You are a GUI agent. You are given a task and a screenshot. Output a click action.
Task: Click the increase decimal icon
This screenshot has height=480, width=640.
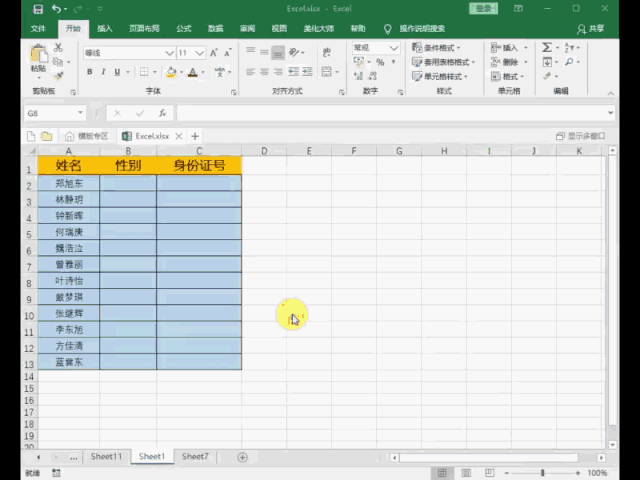pos(358,76)
